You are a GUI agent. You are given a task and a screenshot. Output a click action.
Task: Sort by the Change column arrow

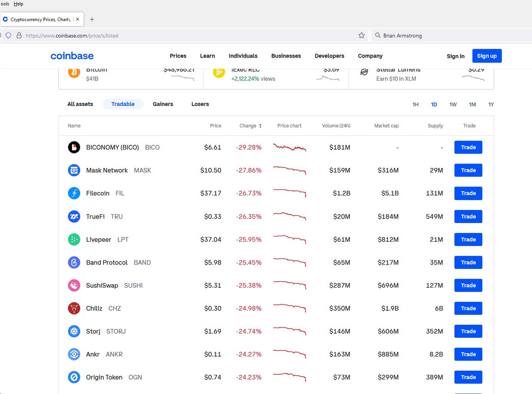pos(260,126)
